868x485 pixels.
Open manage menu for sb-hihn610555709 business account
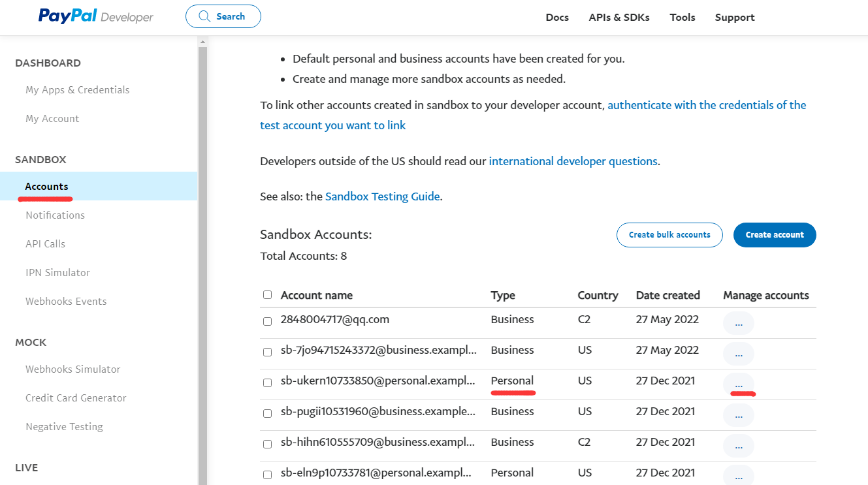click(x=738, y=446)
